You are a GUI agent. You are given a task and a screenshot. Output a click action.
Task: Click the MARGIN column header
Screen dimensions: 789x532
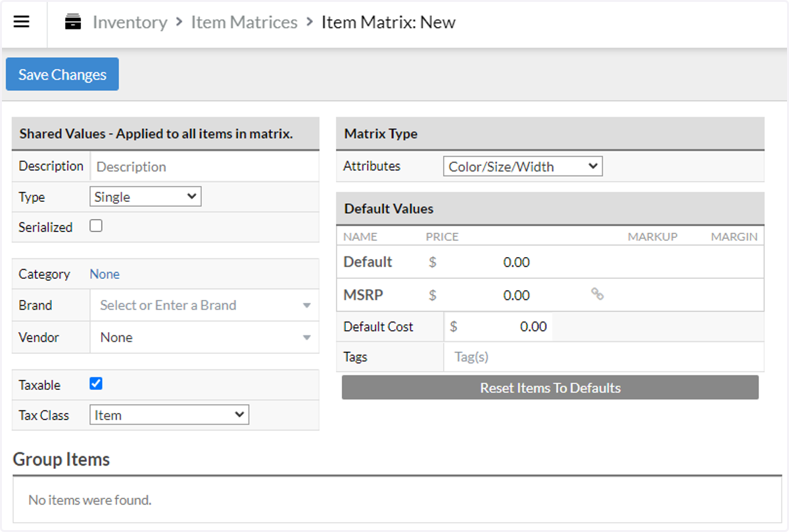pos(734,237)
